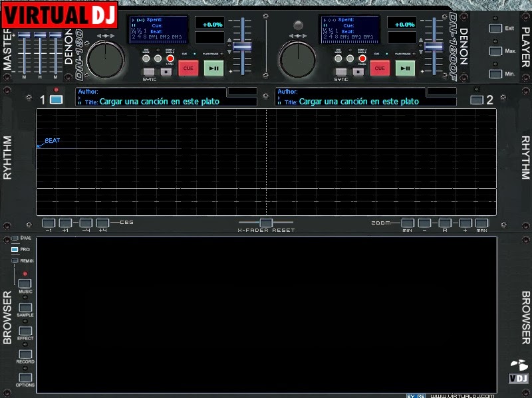Image resolution: width=532 pixels, height=398 pixels.
Task: Select deck 1 with its blue indicator button
Action: tap(57, 99)
